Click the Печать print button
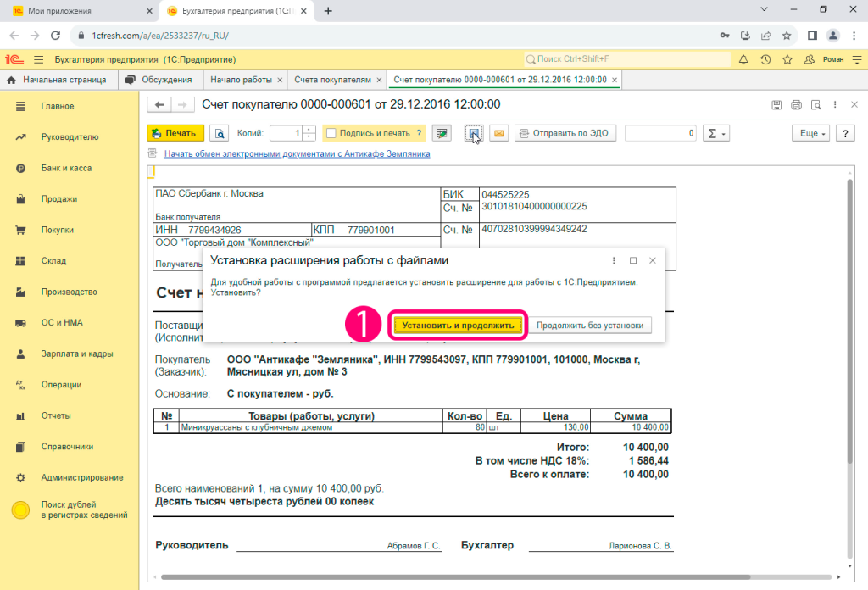 coord(175,133)
